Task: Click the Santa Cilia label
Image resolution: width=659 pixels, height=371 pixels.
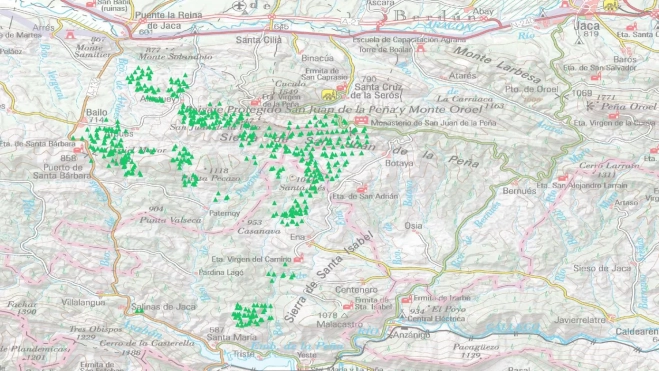Action: coord(258,40)
